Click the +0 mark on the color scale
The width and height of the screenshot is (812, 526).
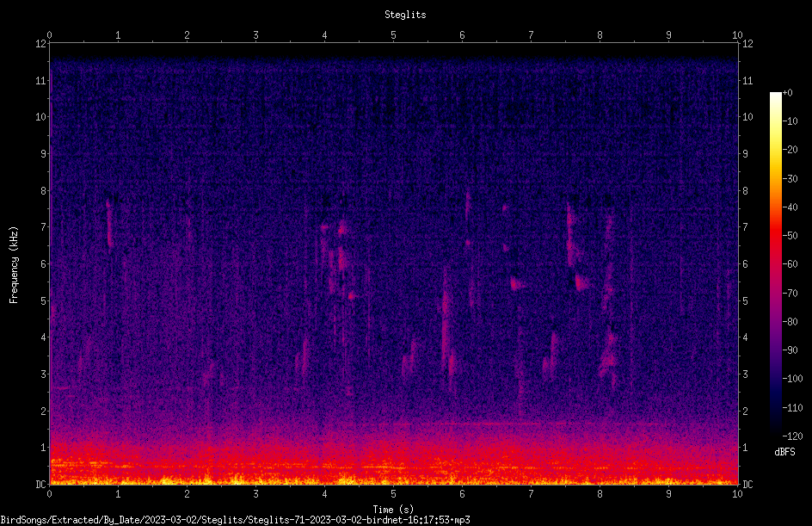pyautogui.click(x=787, y=93)
